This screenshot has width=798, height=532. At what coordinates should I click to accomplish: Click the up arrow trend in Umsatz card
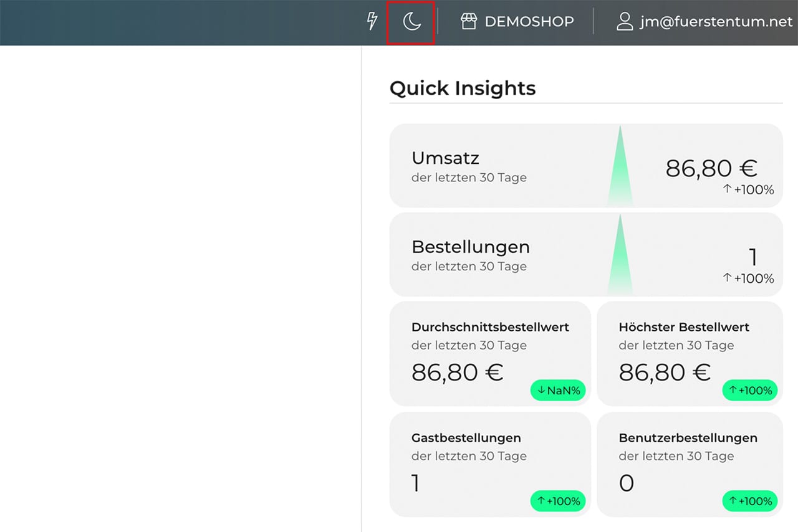(x=727, y=189)
